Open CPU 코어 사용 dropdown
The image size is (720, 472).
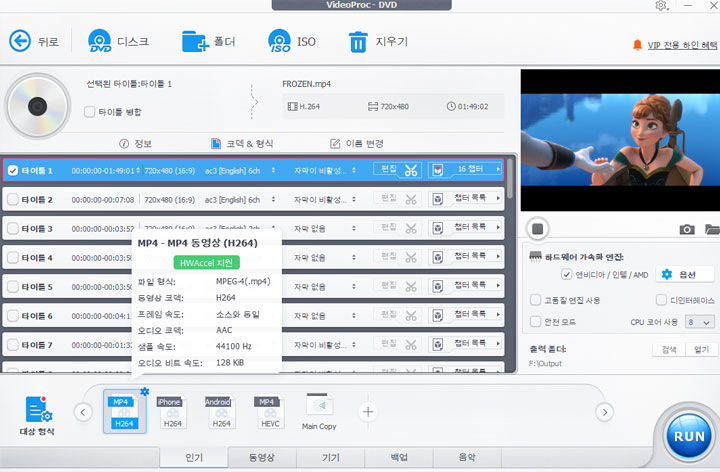(x=700, y=322)
